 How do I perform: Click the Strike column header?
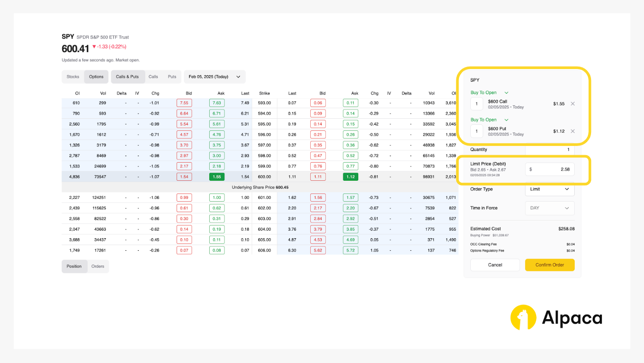(264, 93)
